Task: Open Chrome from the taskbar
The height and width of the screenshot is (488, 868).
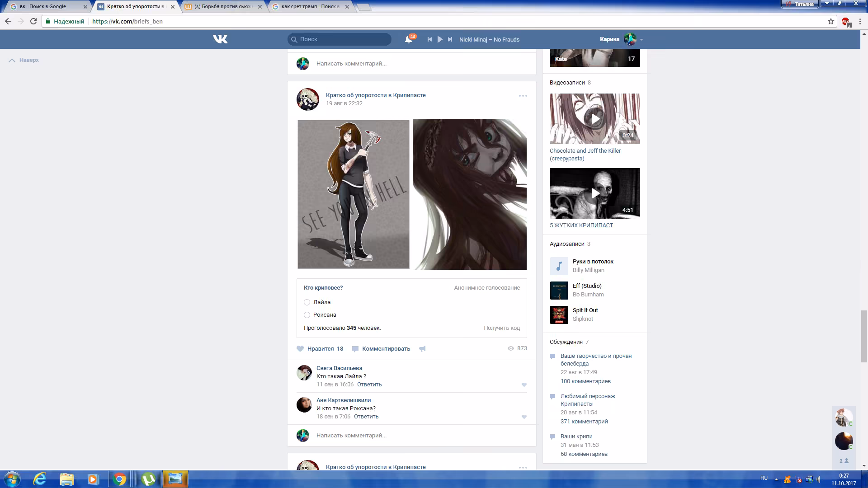Action: pos(120,479)
